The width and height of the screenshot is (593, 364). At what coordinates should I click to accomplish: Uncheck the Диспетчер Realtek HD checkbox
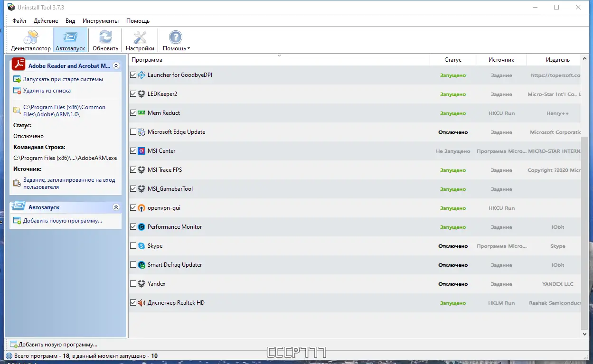133,303
